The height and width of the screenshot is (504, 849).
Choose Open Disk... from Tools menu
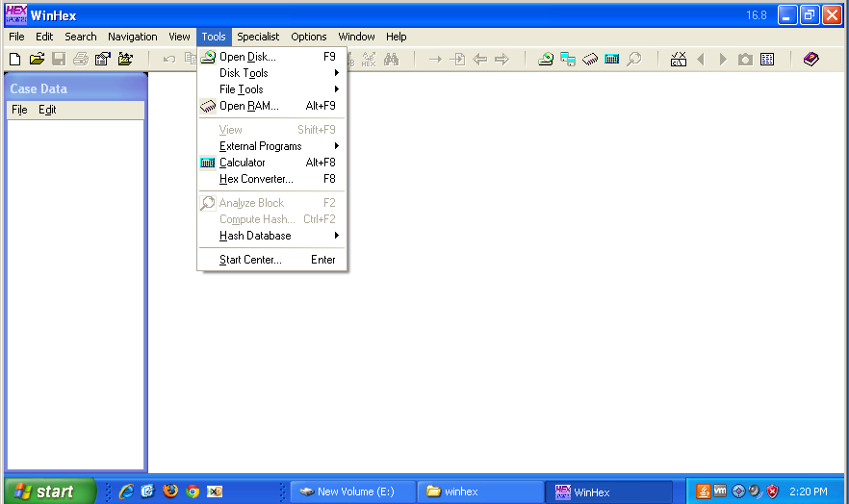271,57
